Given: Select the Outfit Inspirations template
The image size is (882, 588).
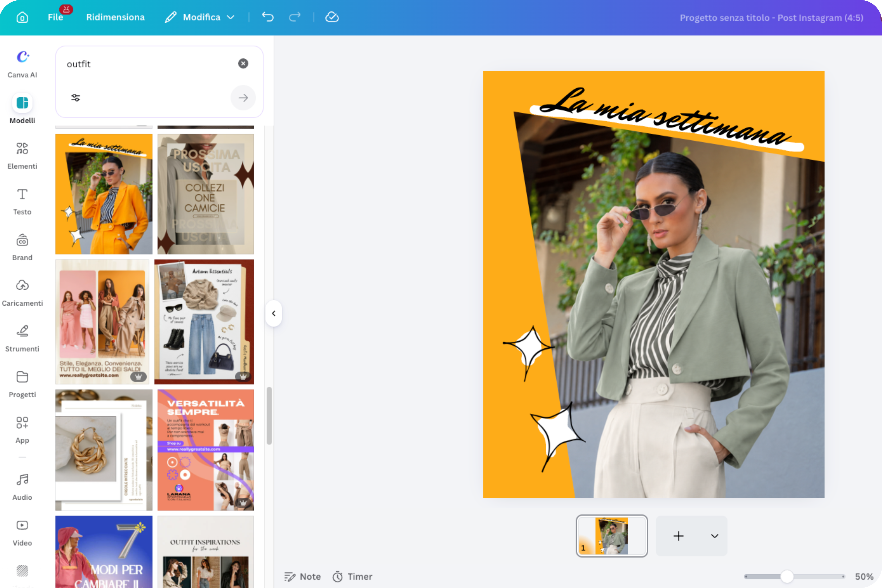Looking at the screenshot, I should 205,552.
